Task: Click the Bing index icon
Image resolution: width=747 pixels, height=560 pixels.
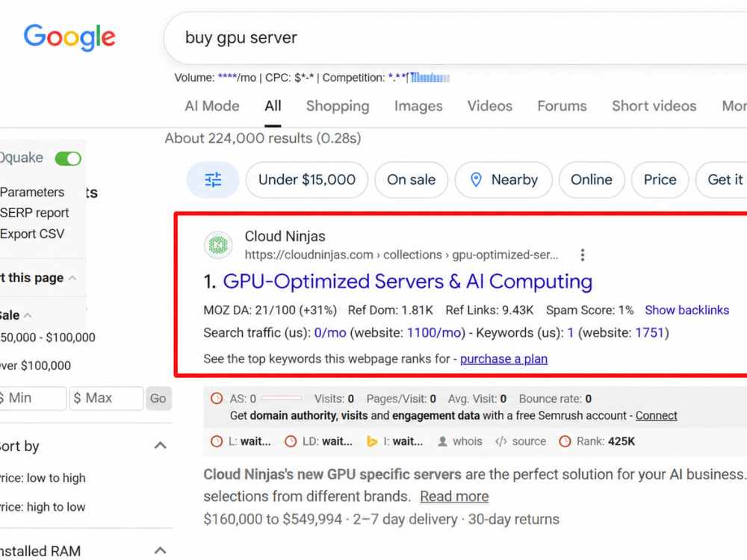Action: coord(371,441)
